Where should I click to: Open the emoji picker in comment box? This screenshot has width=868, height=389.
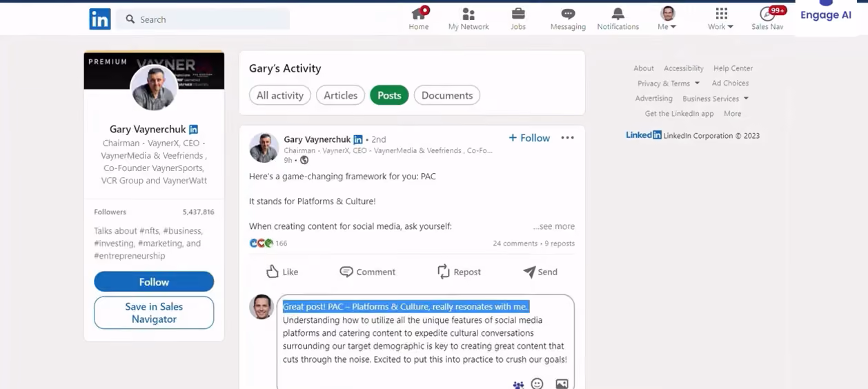(537, 384)
